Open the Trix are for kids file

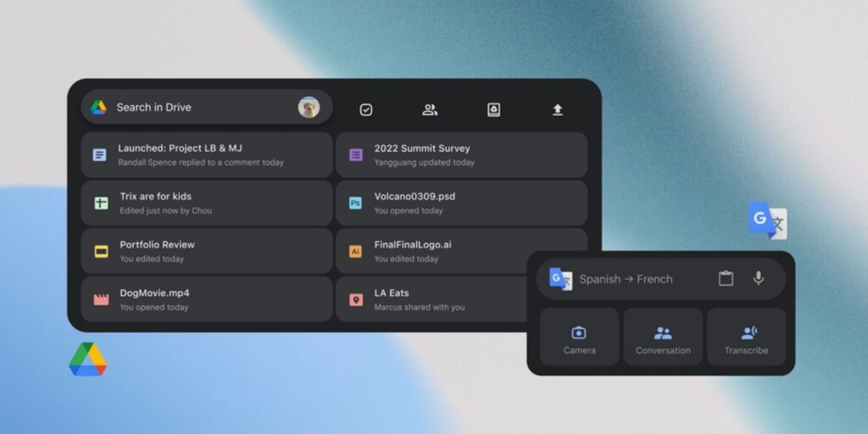tap(207, 203)
